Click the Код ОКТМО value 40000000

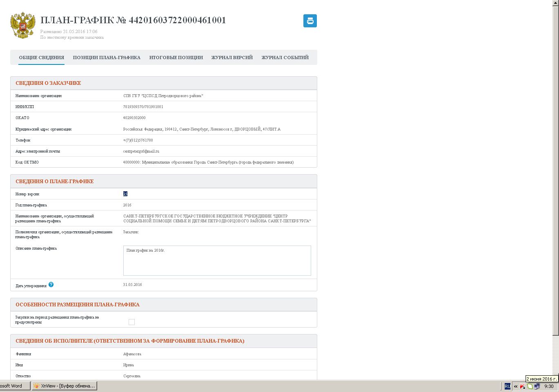point(208,162)
